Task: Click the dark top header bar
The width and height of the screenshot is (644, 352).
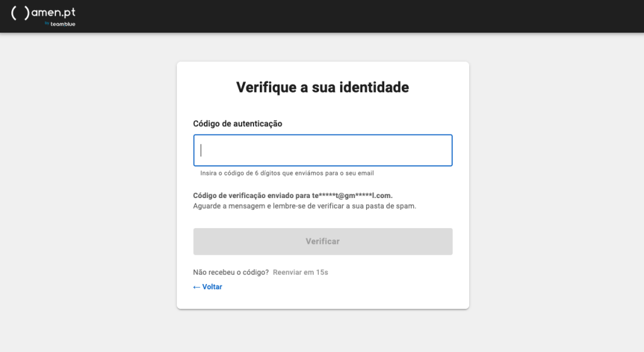Action: point(377,16)
